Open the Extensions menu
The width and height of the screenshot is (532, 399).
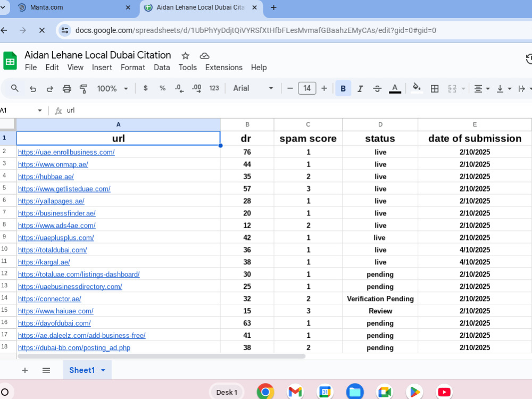coord(223,68)
